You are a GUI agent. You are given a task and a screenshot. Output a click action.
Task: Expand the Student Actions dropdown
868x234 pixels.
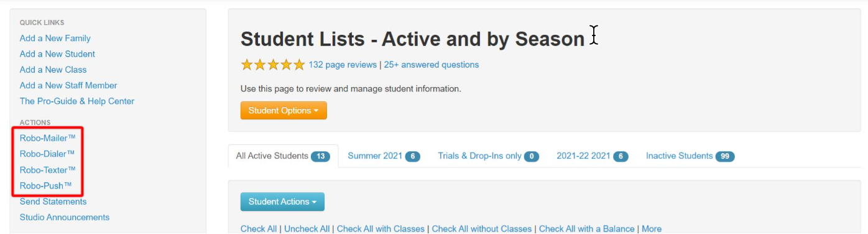point(282,202)
